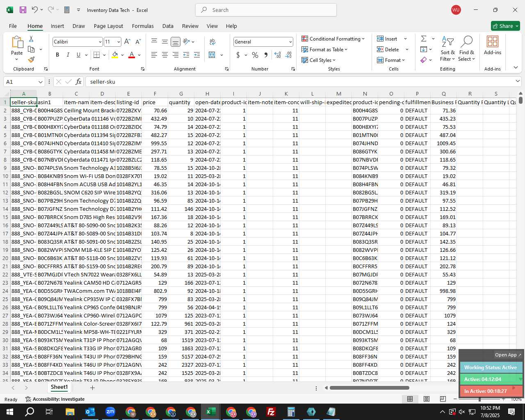Click the Insert cells button
The width and height of the screenshot is (525, 420).
(x=387, y=39)
